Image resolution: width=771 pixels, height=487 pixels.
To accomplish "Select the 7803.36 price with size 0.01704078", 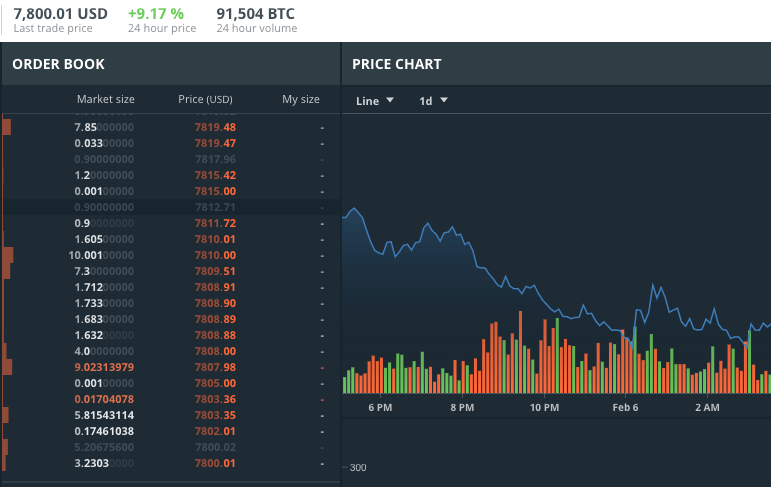I will click(x=215, y=399).
